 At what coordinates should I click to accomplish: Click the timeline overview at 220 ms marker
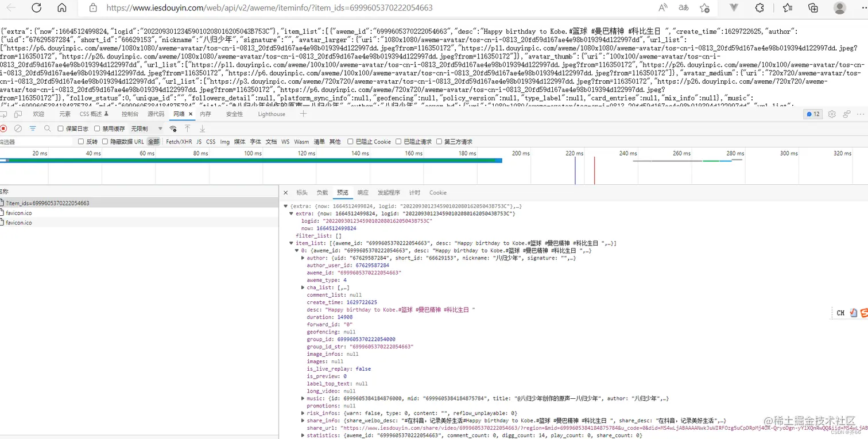(574, 153)
